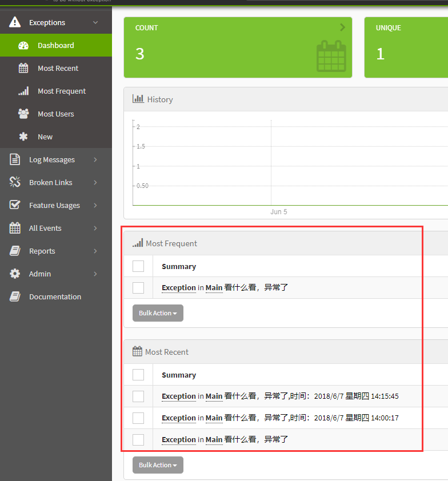
Task: Click the Most Users people icon
Action: 23,114
